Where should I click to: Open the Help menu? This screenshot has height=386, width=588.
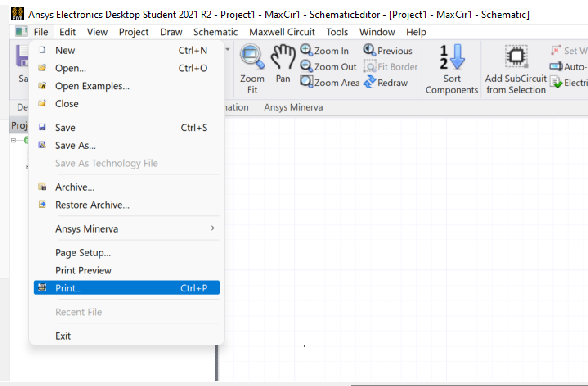[416, 32]
